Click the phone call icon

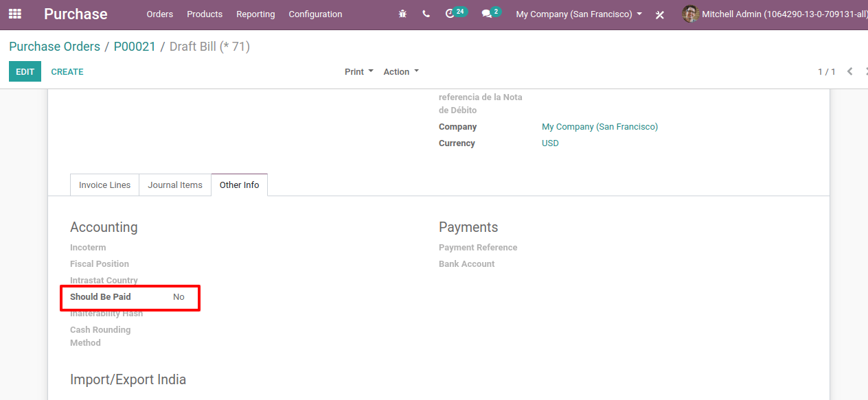426,14
